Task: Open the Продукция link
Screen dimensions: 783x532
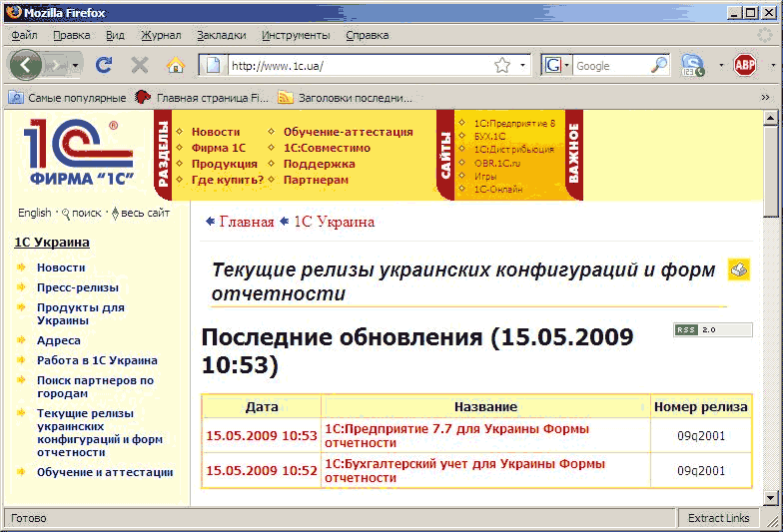Action: pyautogui.click(x=225, y=164)
